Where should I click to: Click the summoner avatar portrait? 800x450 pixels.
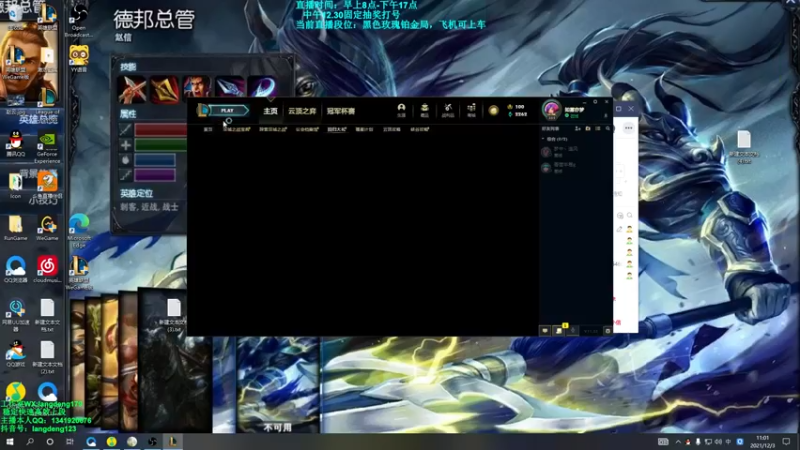point(551,110)
